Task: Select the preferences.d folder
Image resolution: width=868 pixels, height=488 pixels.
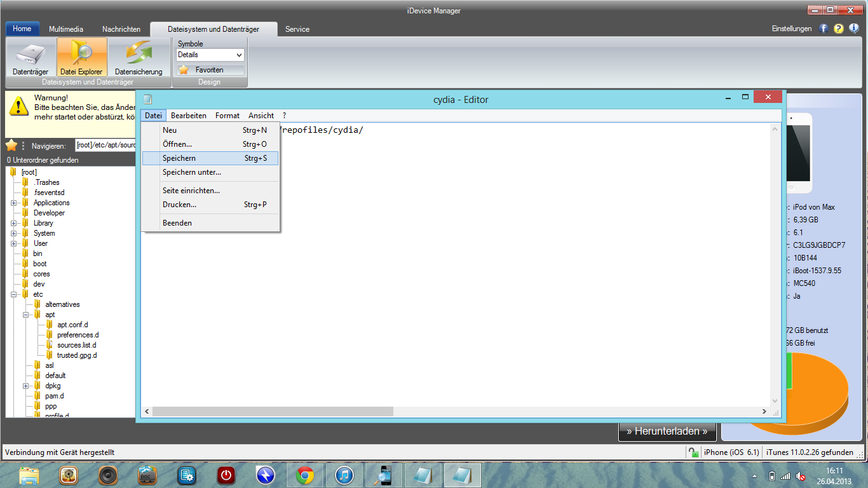Action: click(78, 335)
